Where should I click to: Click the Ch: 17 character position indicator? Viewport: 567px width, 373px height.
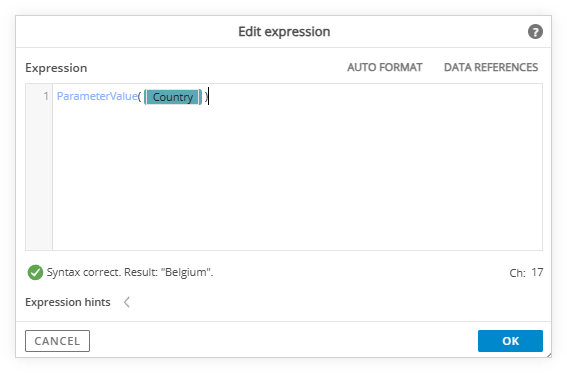coord(526,273)
